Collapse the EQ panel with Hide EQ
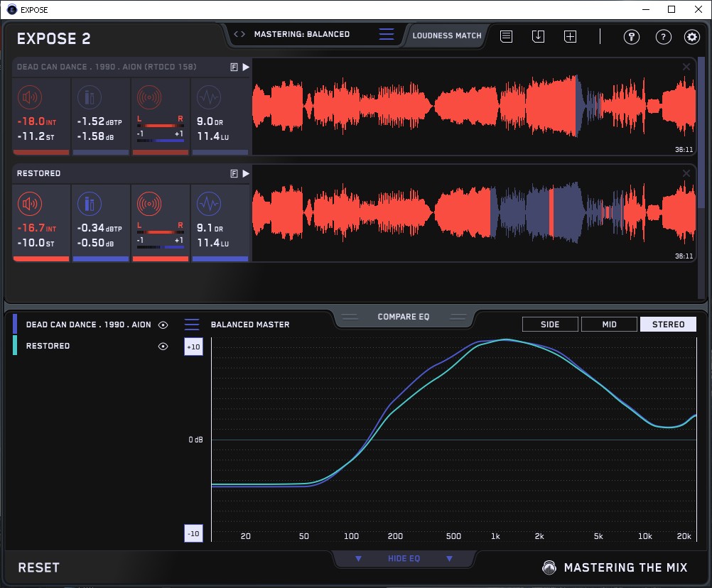The image size is (712, 588). coord(404,558)
